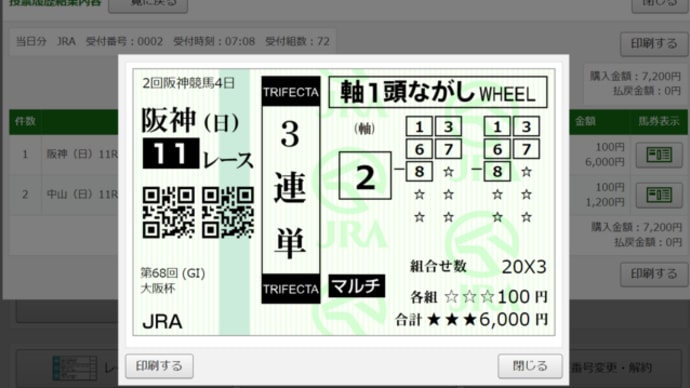Click the right QR code on ticket
This screenshot has width=690, height=388.
228,212
